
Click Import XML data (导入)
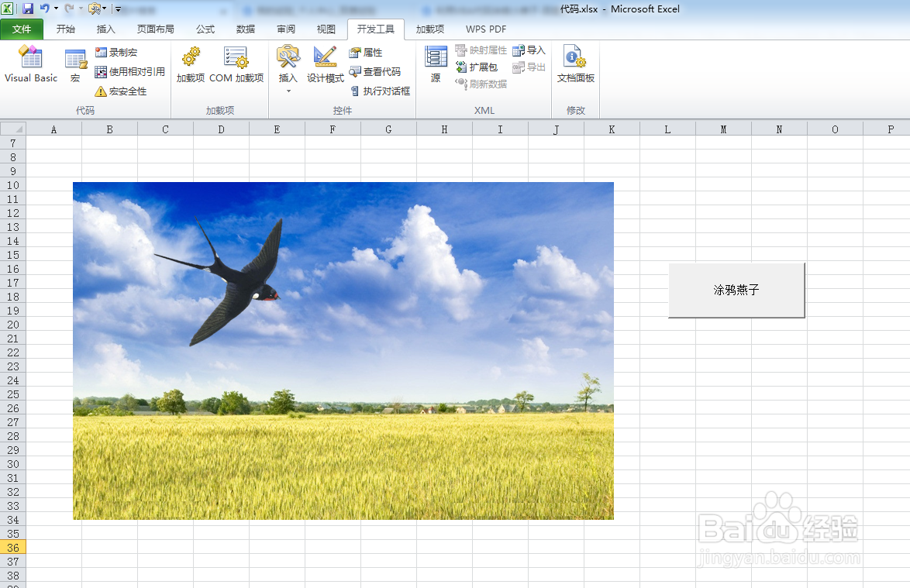pyautogui.click(x=529, y=50)
